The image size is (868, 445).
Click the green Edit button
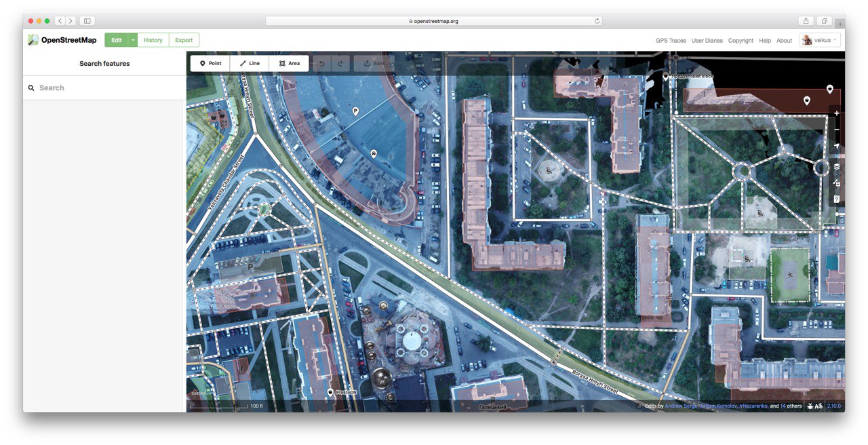(x=117, y=40)
